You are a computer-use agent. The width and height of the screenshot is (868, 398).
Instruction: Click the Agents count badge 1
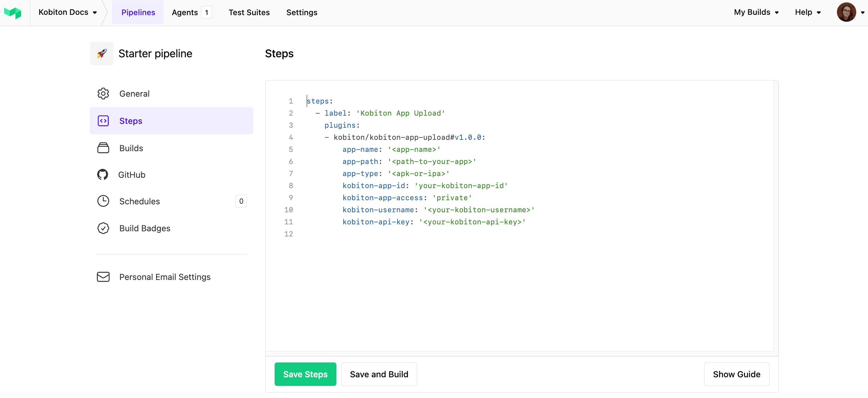click(x=207, y=12)
